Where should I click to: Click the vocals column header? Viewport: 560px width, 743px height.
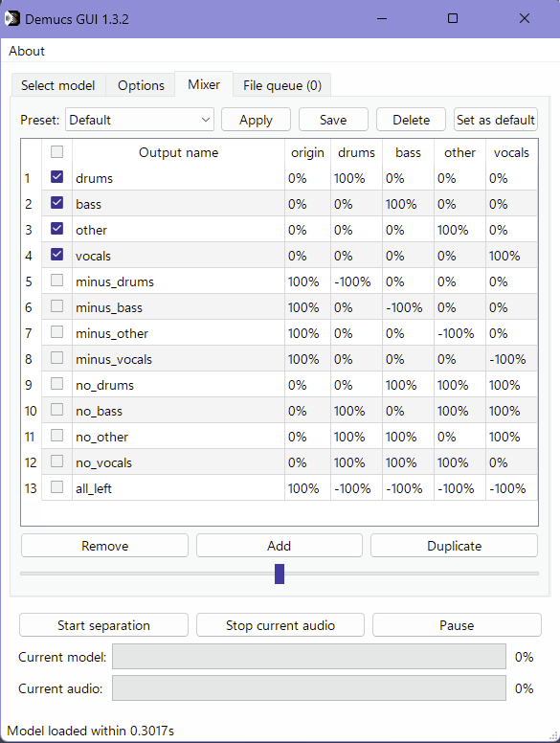511,152
